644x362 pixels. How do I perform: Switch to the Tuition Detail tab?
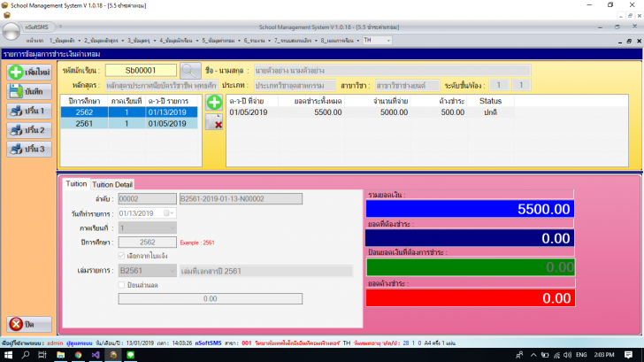click(x=112, y=184)
